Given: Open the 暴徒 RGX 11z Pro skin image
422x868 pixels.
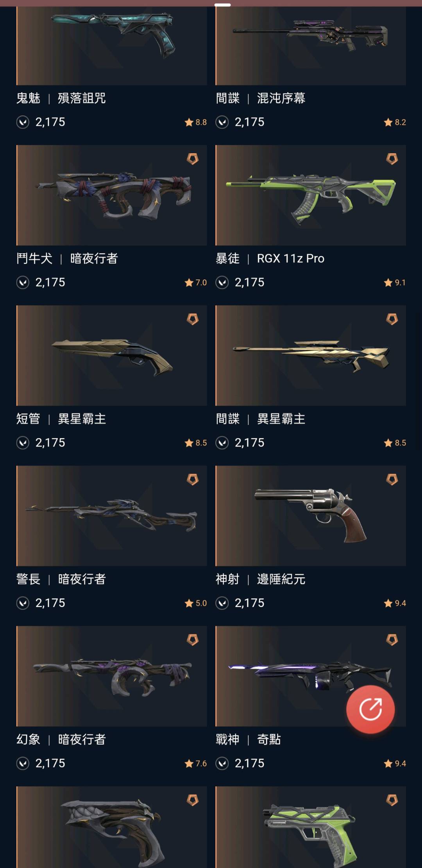Looking at the screenshot, I should coord(311,195).
